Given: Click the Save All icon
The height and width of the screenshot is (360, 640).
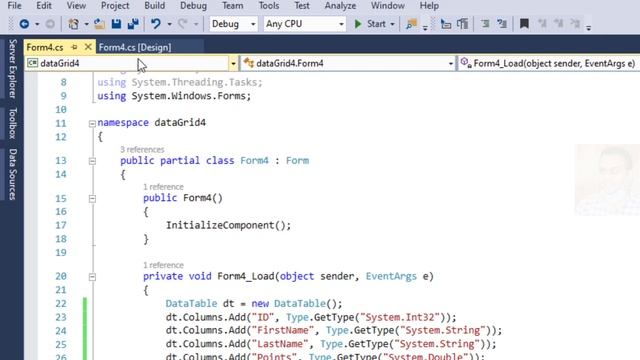Looking at the screenshot, I should coord(133,24).
